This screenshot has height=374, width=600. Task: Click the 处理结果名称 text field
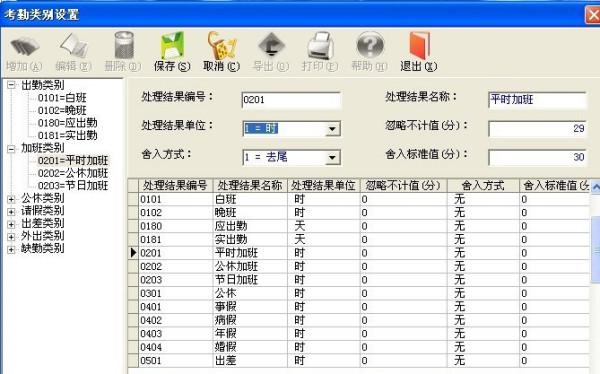click(x=537, y=100)
